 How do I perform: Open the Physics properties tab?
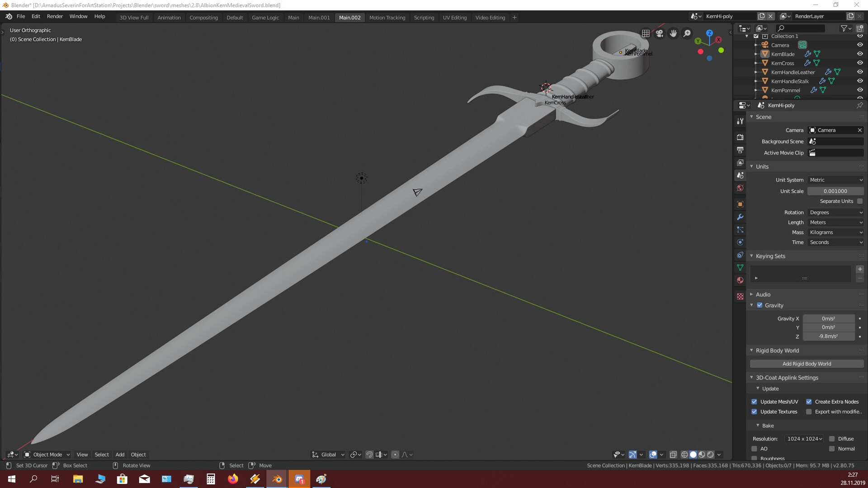point(740,242)
